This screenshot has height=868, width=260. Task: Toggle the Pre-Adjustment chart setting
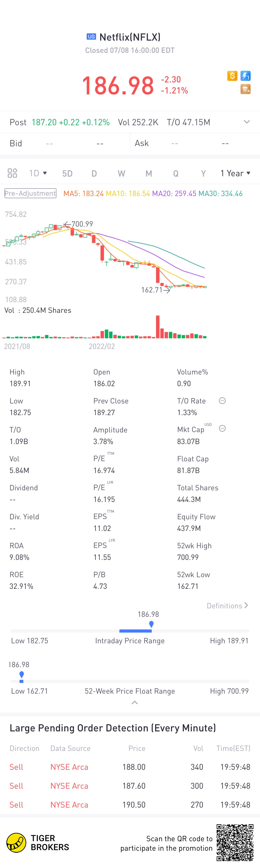(30, 194)
